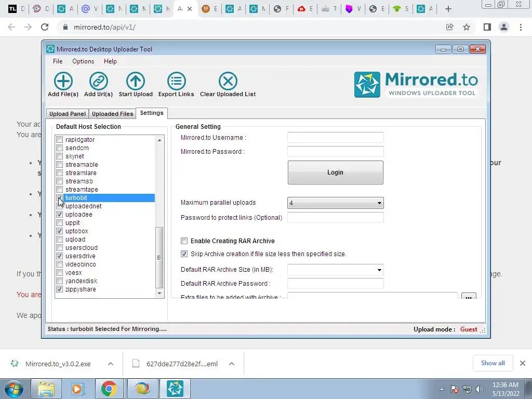Launch the media player taskbar icon
The height and width of the screenshot is (399, 532).
coord(77,389)
